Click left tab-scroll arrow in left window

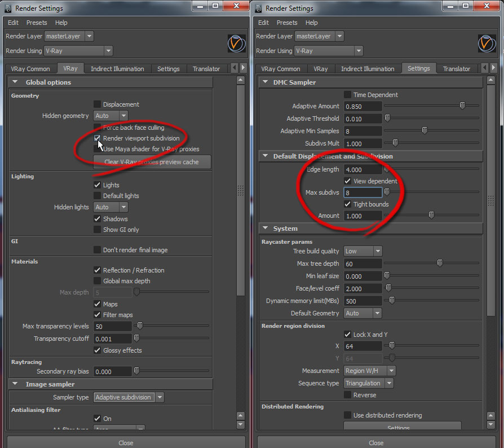235,68
